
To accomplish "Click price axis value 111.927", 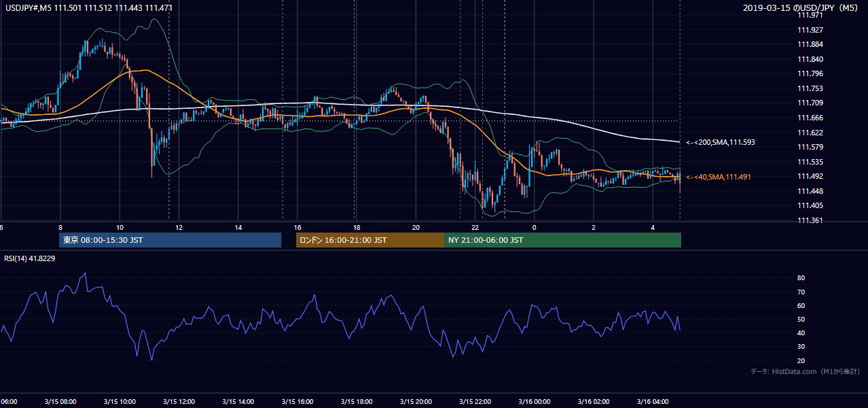I will (810, 30).
